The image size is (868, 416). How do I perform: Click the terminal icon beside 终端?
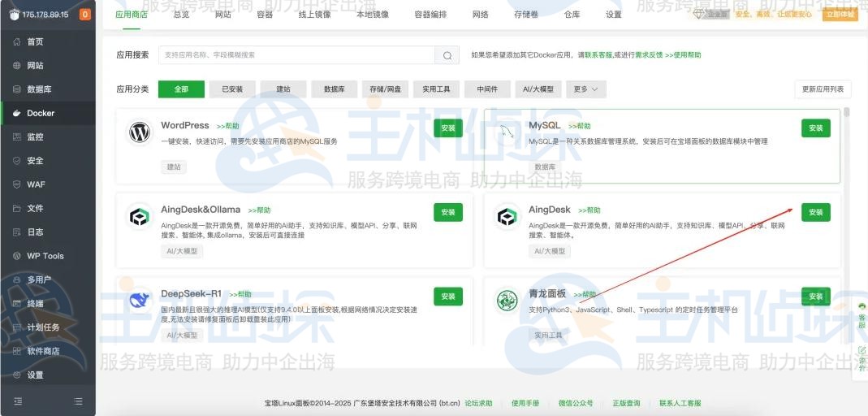click(x=16, y=304)
